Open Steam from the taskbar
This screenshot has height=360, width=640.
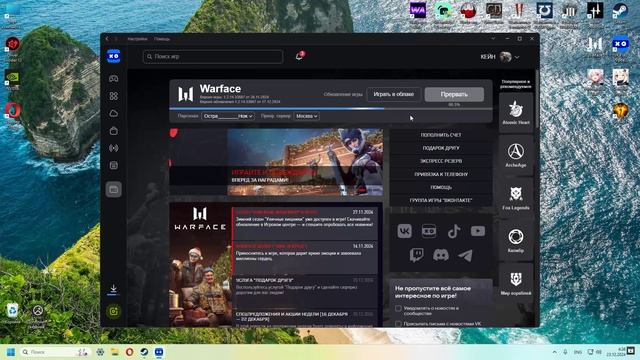pos(144,352)
